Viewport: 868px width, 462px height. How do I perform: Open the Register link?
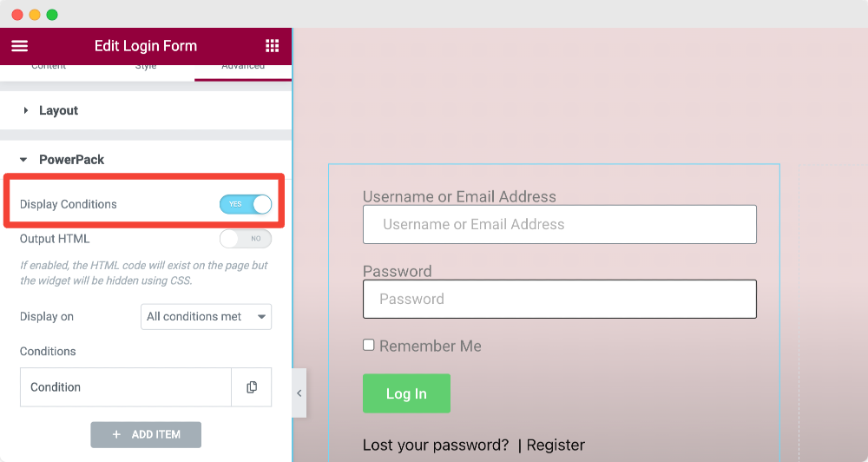click(x=556, y=445)
